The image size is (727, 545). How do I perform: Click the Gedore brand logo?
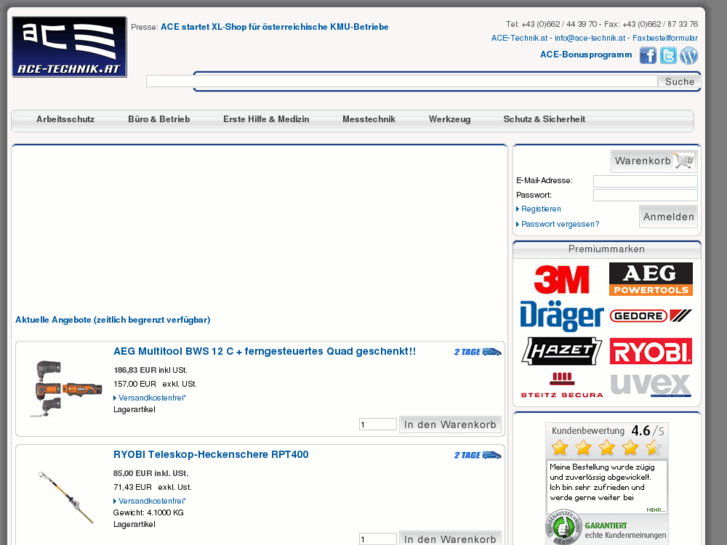click(x=650, y=316)
